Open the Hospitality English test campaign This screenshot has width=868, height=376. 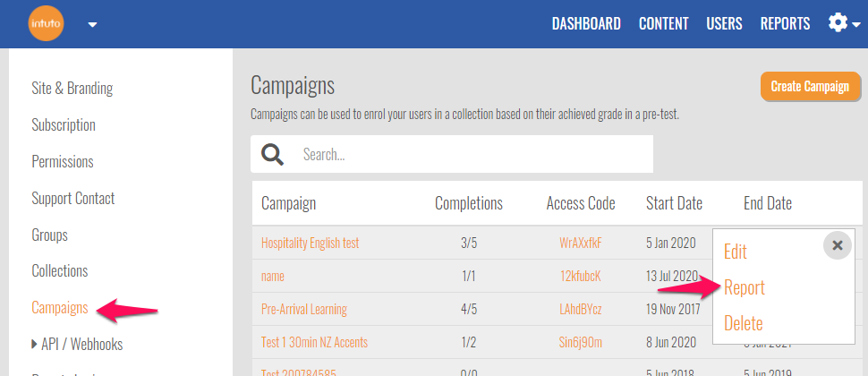pos(310,243)
